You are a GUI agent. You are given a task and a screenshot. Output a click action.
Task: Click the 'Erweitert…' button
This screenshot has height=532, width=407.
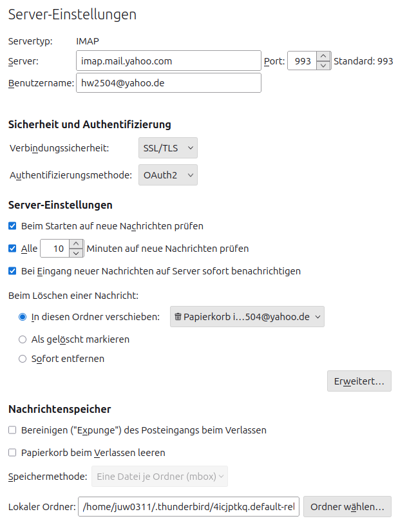tap(359, 381)
